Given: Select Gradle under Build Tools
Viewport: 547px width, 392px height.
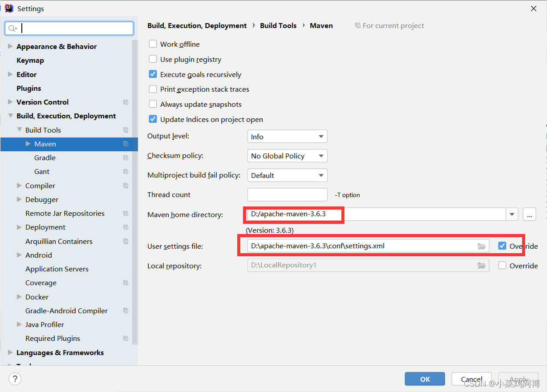Looking at the screenshot, I should click(x=45, y=158).
